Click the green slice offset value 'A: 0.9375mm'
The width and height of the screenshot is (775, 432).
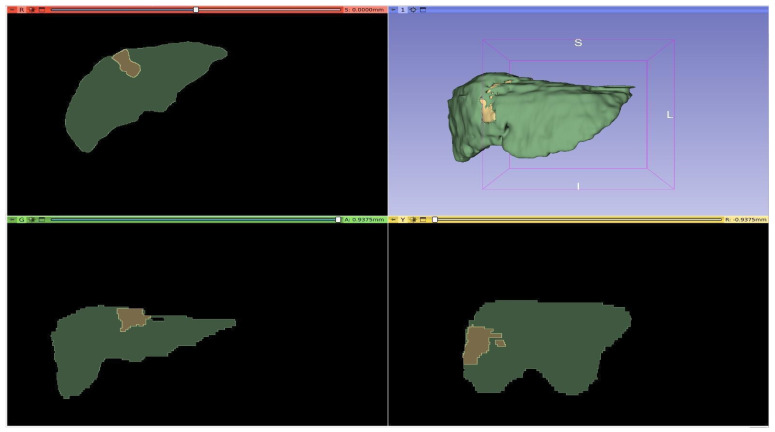pyautogui.click(x=364, y=219)
